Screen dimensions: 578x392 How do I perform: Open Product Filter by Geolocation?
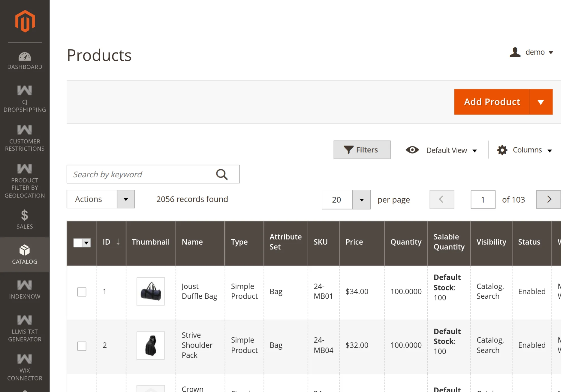point(25,180)
